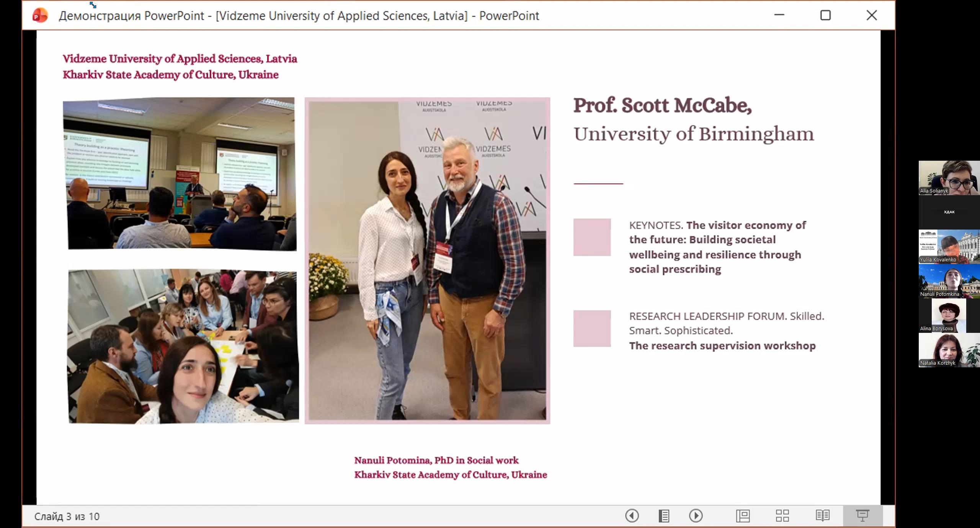Click the pink square beside RESEARCH LEADERSHIP FORUM

pyautogui.click(x=592, y=328)
